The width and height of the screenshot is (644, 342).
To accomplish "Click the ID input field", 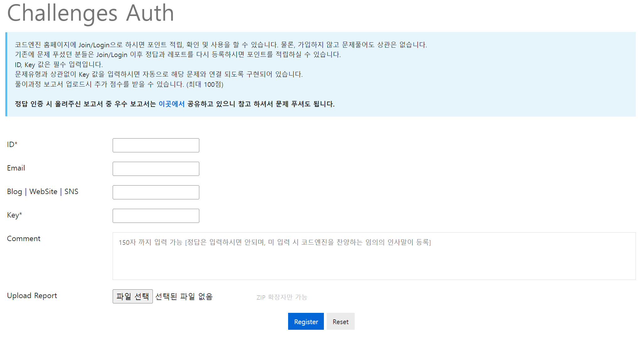I will click(x=156, y=145).
